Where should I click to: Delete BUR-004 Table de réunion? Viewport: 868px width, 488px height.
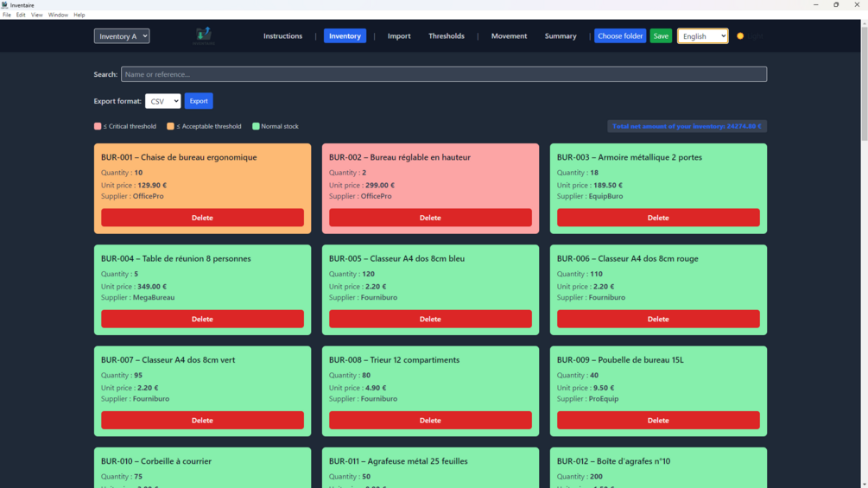[x=202, y=319]
